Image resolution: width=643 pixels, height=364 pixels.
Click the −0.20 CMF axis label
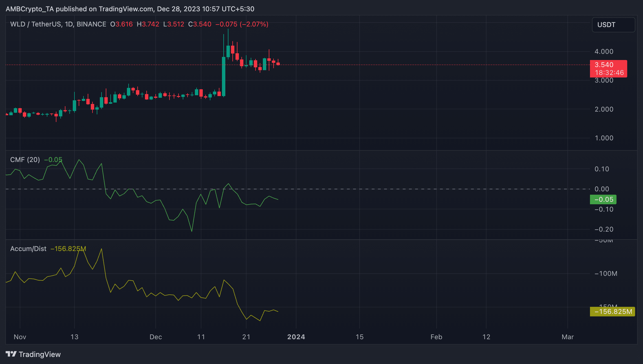point(604,229)
